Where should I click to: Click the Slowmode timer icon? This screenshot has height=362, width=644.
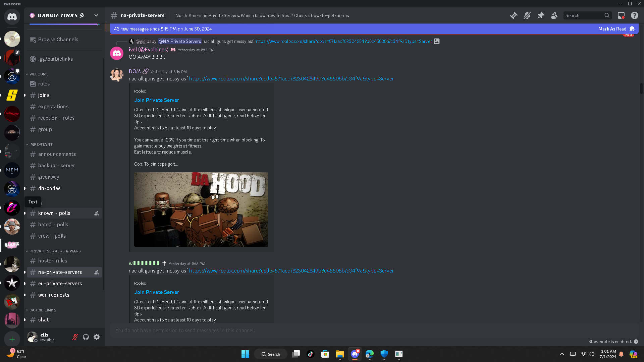pos(636,342)
